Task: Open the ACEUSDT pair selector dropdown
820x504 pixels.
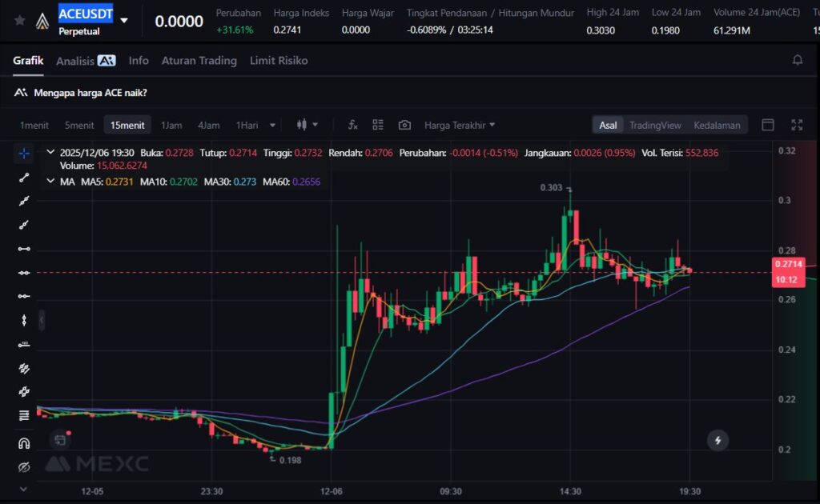Action: (124, 21)
